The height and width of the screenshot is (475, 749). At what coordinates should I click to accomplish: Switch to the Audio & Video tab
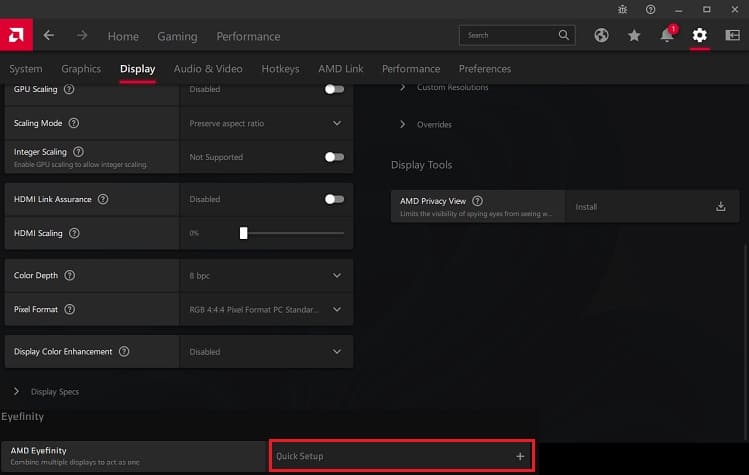tap(208, 69)
